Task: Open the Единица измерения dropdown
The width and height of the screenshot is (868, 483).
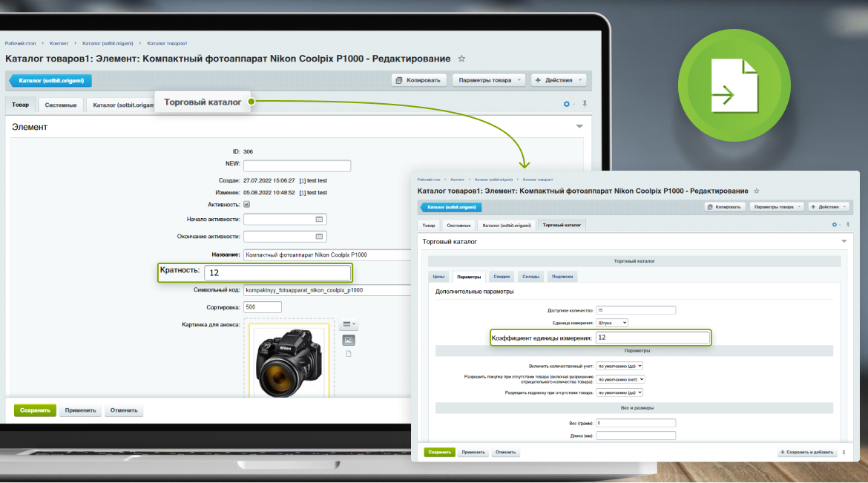Action: (x=612, y=323)
